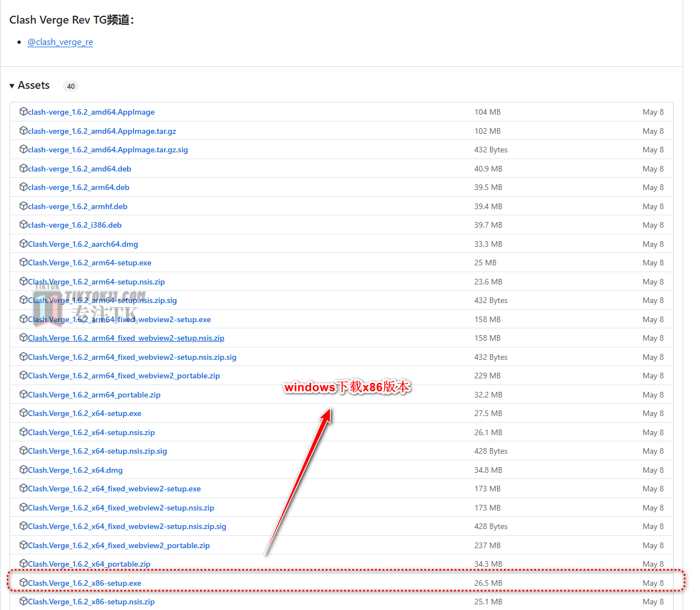Click package icon for clash-verge_1.6.2_amd64.AppImage

[24, 111]
